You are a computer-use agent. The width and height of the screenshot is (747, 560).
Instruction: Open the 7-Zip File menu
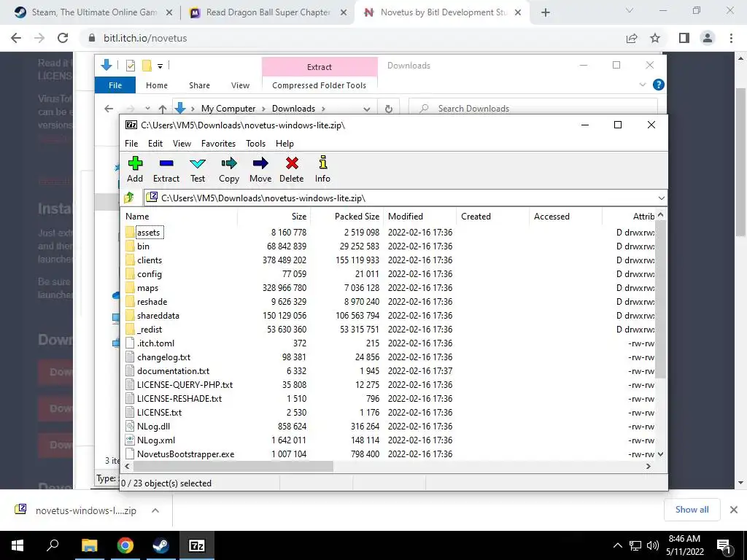[131, 144]
